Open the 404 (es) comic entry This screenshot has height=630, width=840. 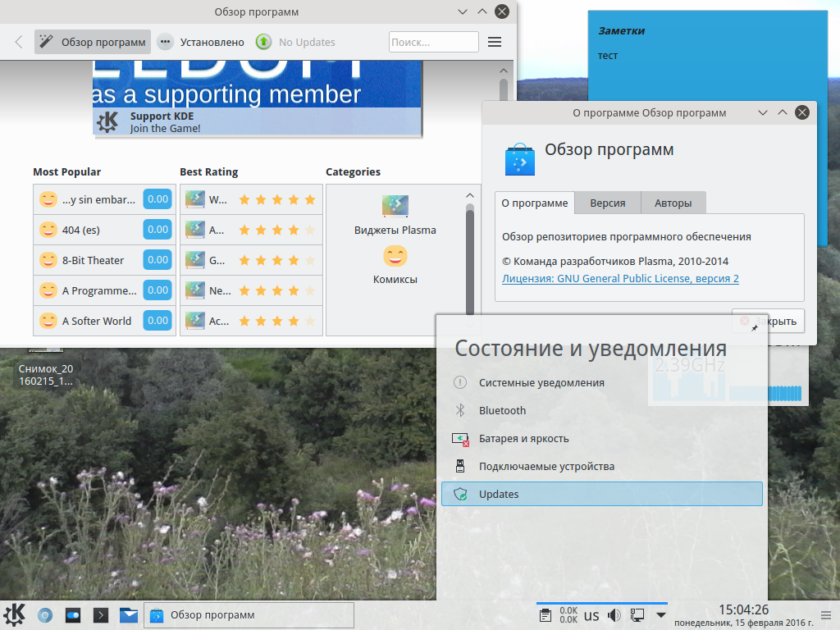point(104,230)
